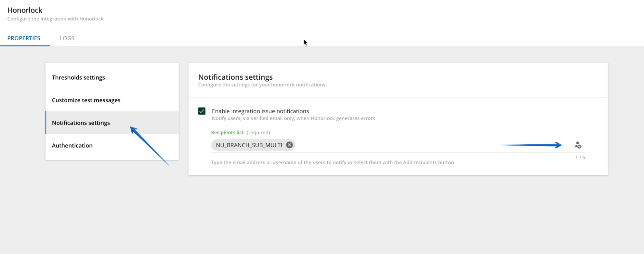Image resolution: width=644 pixels, height=254 pixels.
Task: Click the 'Configure the integration with Honorlock' subtitle
Action: click(x=55, y=19)
